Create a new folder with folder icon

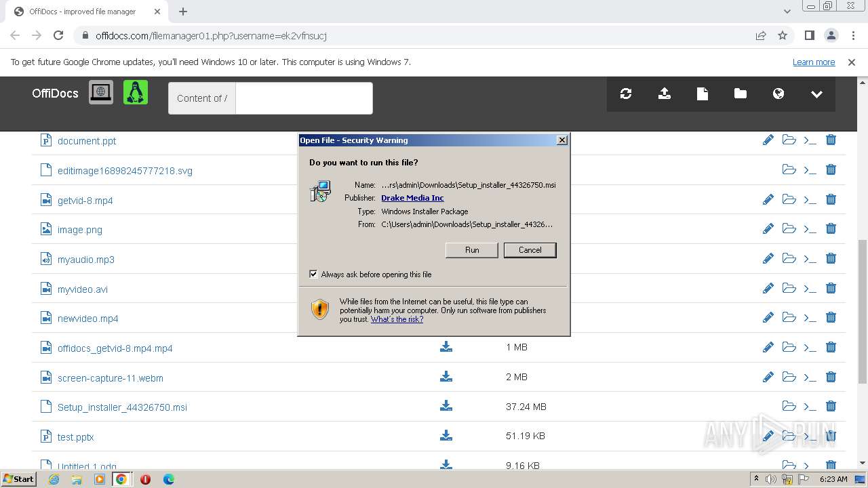(x=741, y=94)
